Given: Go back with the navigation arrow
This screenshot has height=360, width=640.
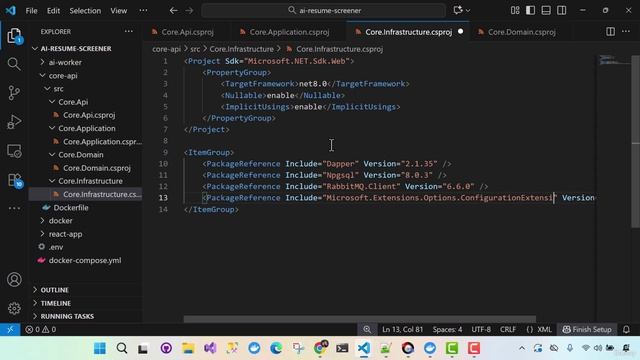Looking at the screenshot, I should click(x=173, y=11).
